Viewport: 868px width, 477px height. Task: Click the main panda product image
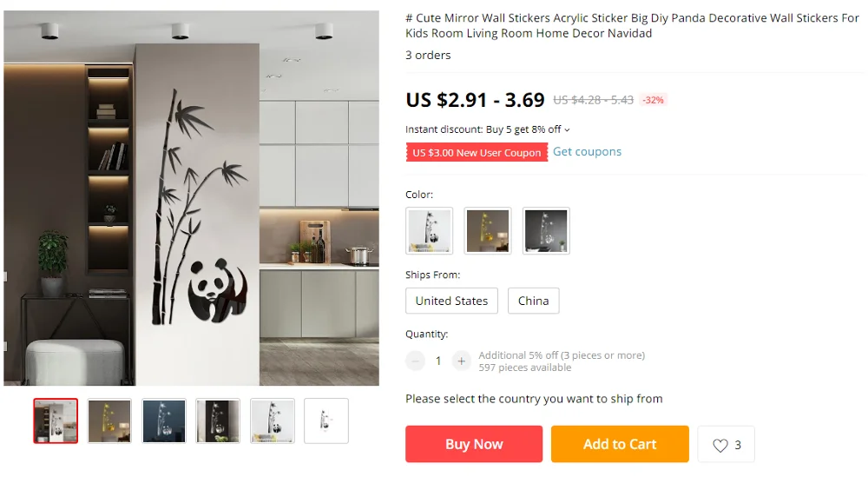192,198
